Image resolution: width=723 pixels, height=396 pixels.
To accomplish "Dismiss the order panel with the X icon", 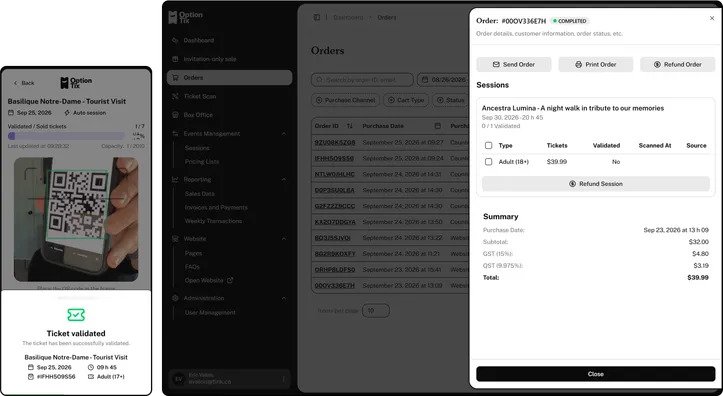I will [x=712, y=18].
